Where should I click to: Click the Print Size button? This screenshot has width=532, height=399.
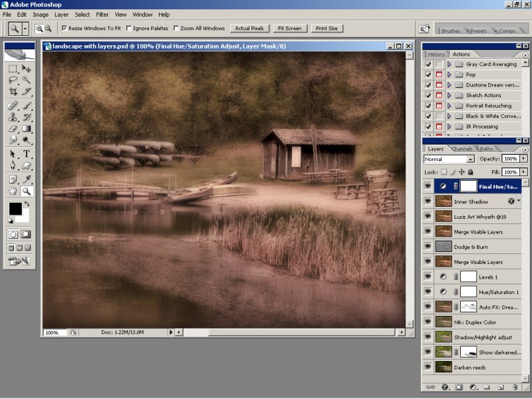click(327, 29)
